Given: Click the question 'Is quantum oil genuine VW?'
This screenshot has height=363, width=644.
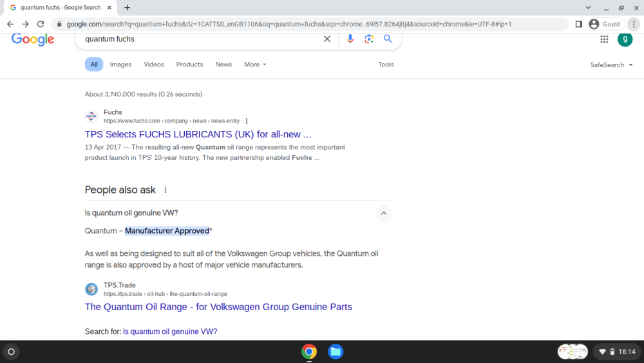Looking at the screenshot, I should click(x=131, y=213).
